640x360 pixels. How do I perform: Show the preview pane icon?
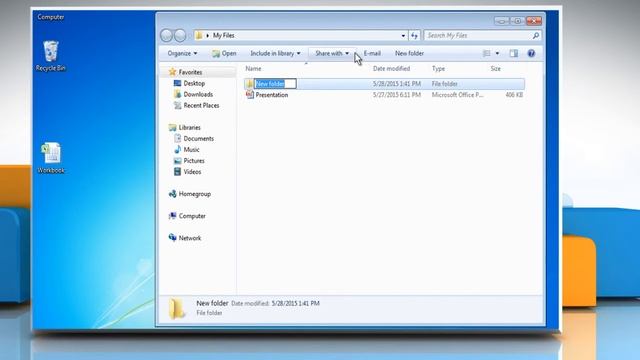point(513,53)
